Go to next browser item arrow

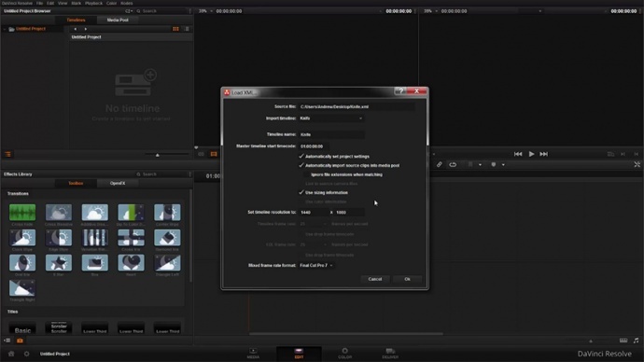[x=86, y=29]
